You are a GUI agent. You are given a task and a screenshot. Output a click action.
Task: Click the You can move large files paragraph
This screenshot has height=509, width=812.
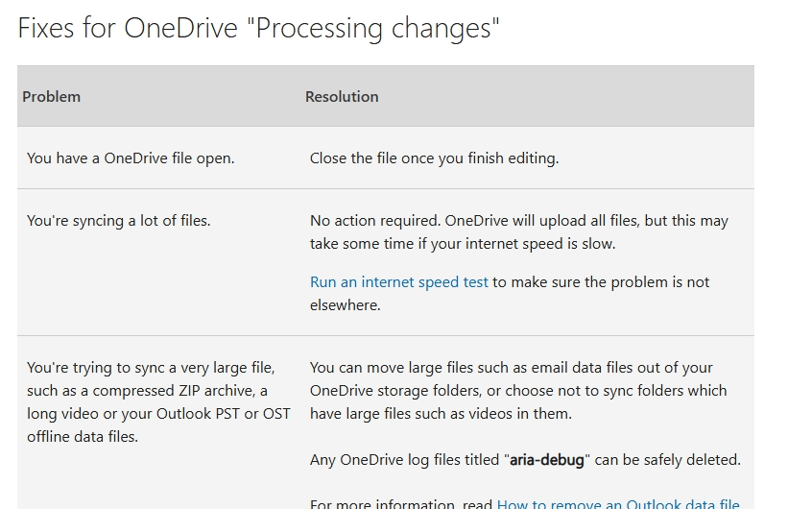point(518,391)
